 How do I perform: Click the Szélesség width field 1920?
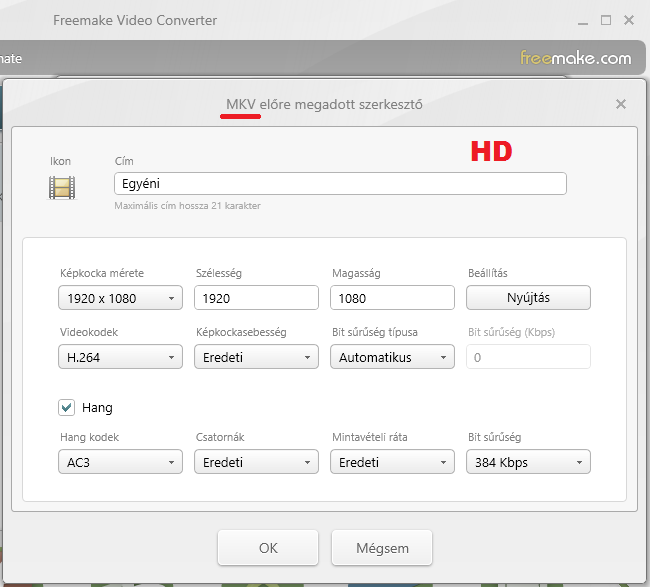[256, 298]
